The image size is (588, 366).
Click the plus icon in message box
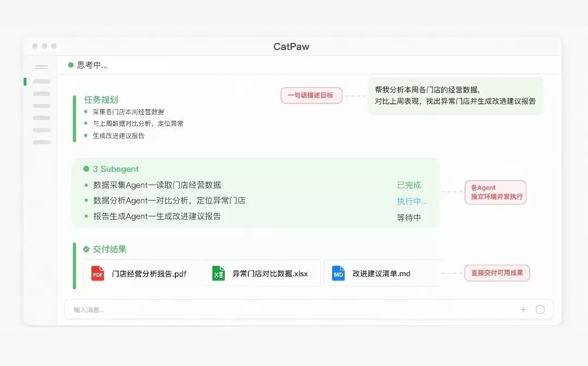tap(523, 309)
